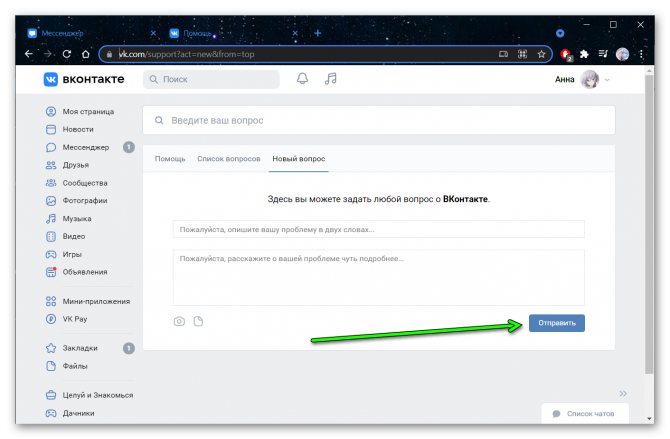This screenshot has width=670, height=439.
Task: Open browser home page
Action: (x=85, y=54)
